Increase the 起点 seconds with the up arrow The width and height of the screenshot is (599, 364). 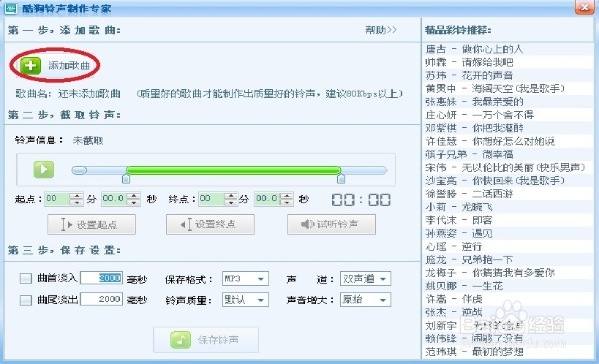[x=134, y=196]
